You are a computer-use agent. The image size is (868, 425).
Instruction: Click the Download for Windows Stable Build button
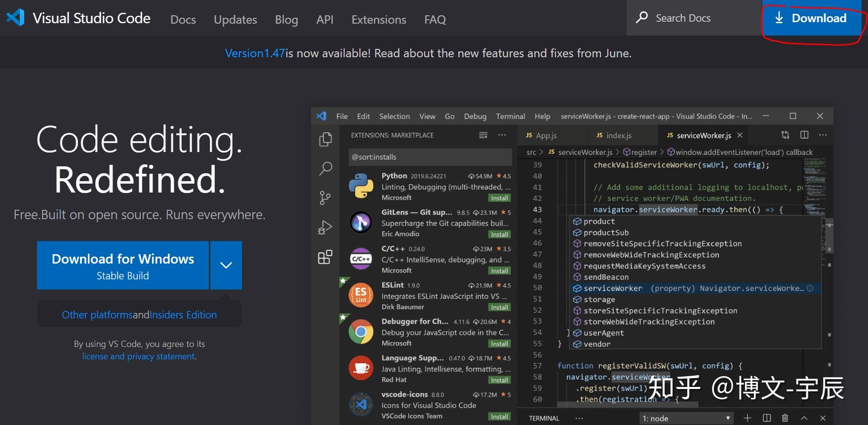[123, 266]
